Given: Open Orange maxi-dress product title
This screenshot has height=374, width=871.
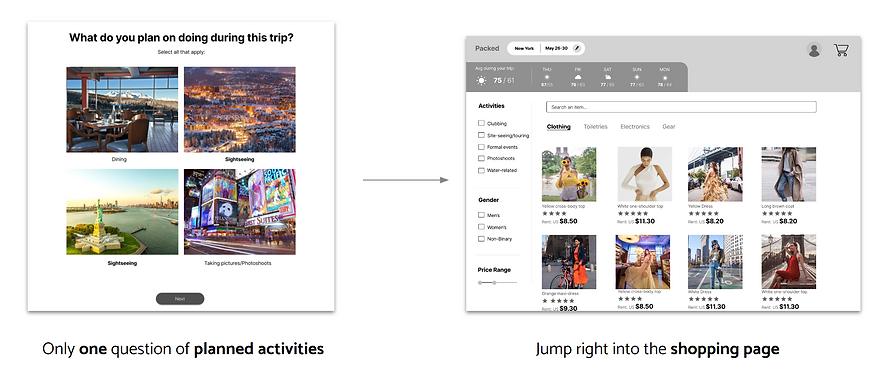Looking at the screenshot, I should tap(559, 293).
